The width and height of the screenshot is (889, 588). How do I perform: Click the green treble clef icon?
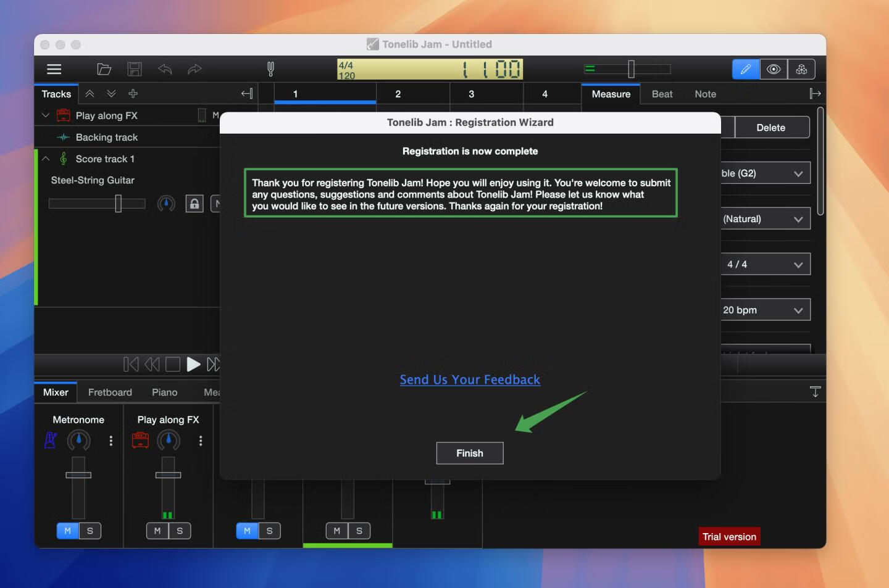coord(63,159)
